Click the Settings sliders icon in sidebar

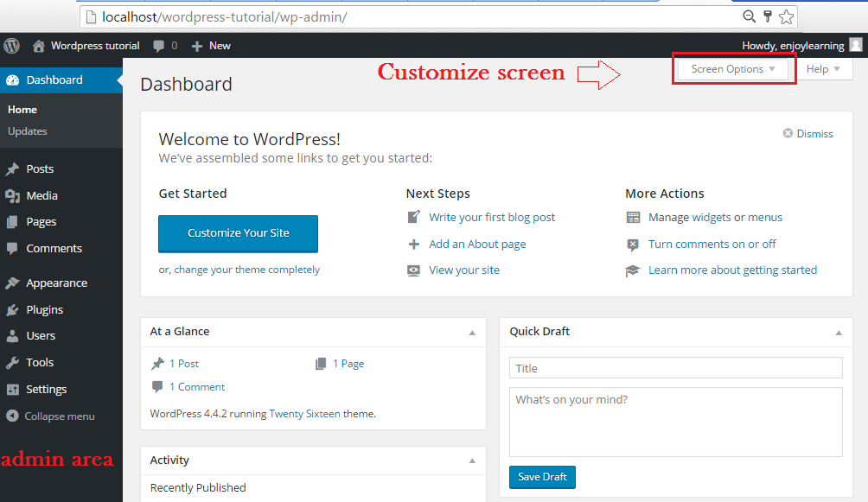pyautogui.click(x=12, y=390)
